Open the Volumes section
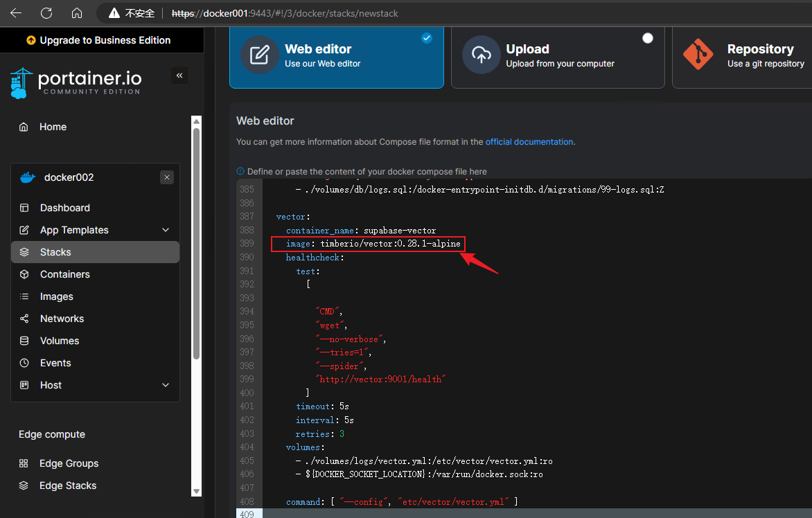812x518 pixels. coord(60,340)
